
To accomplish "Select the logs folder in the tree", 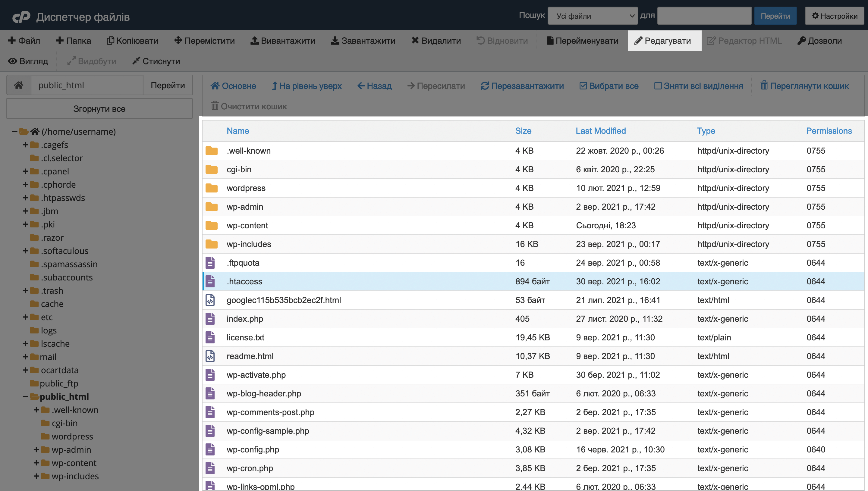I will pyautogui.click(x=49, y=330).
